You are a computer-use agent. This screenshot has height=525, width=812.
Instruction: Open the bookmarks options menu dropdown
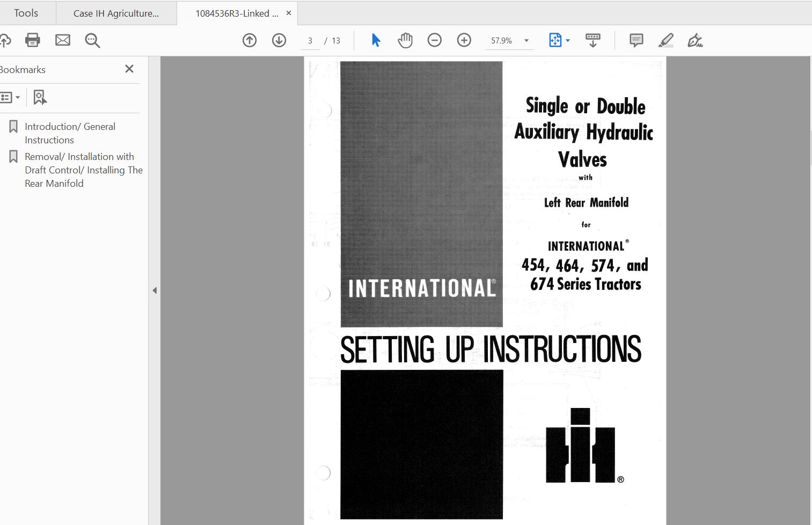pyautogui.click(x=11, y=97)
